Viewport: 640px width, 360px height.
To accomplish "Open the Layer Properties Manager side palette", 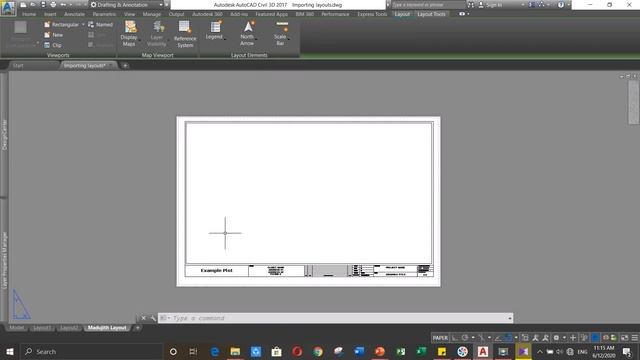I will [4, 260].
